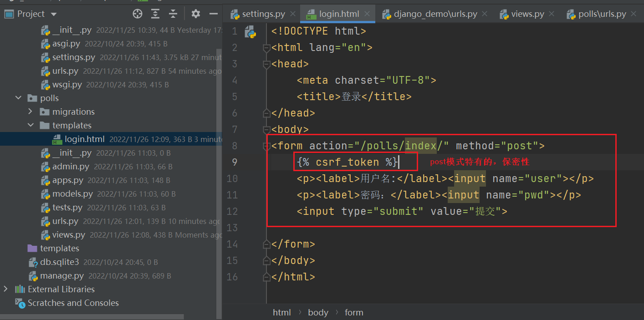Select db.sqlite3 in project tree

(60, 262)
